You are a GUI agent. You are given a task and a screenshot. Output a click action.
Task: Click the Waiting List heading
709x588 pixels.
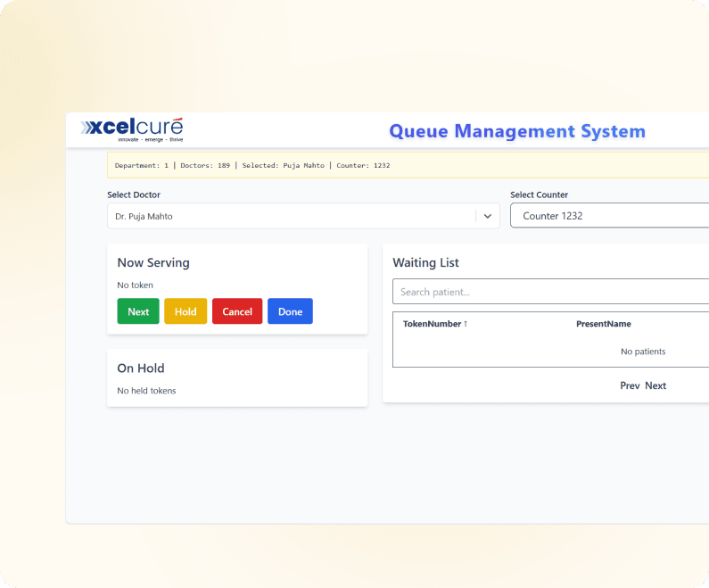tap(425, 263)
